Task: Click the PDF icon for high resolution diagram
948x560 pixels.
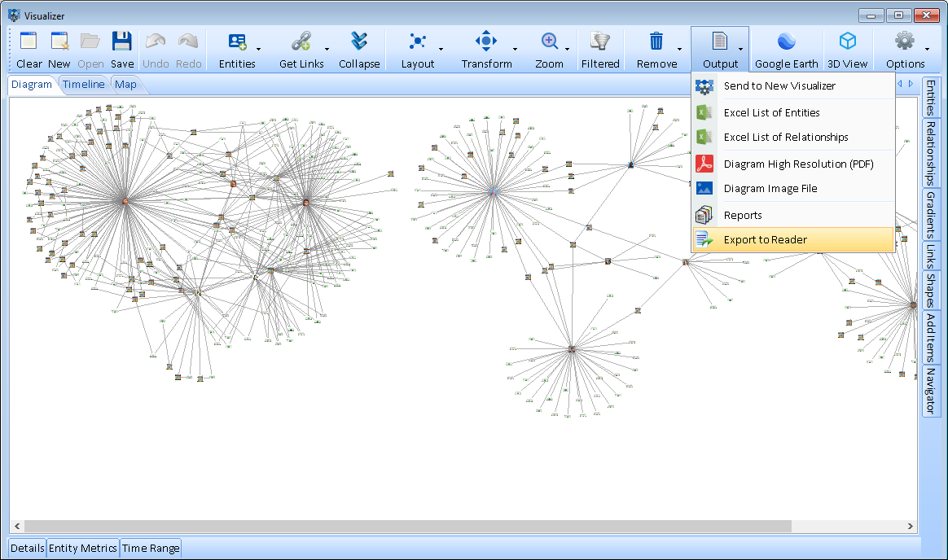Action: (704, 164)
